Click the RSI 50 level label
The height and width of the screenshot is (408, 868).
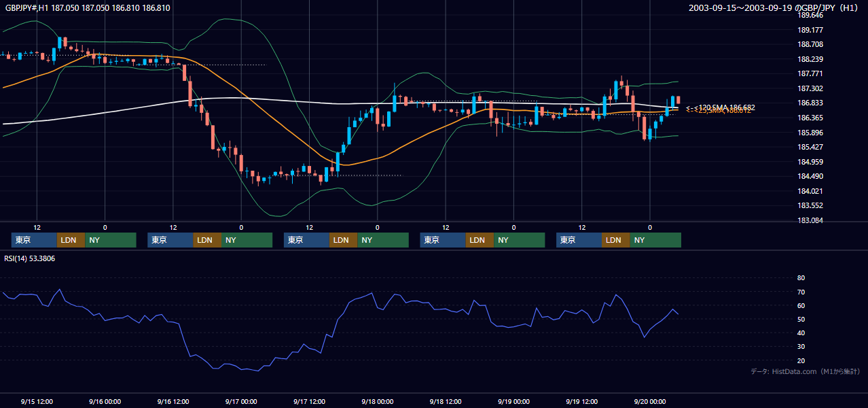pyautogui.click(x=801, y=319)
